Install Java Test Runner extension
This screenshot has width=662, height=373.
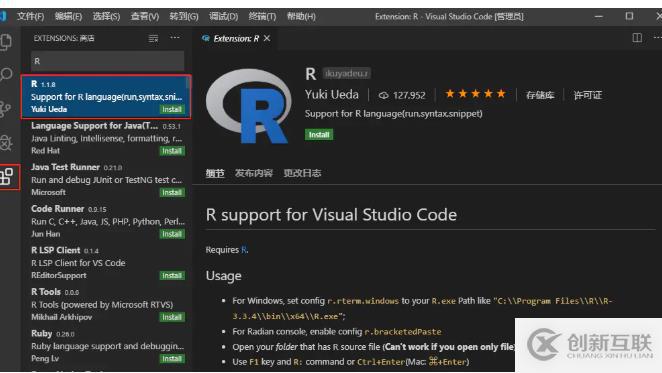(172, 192)
